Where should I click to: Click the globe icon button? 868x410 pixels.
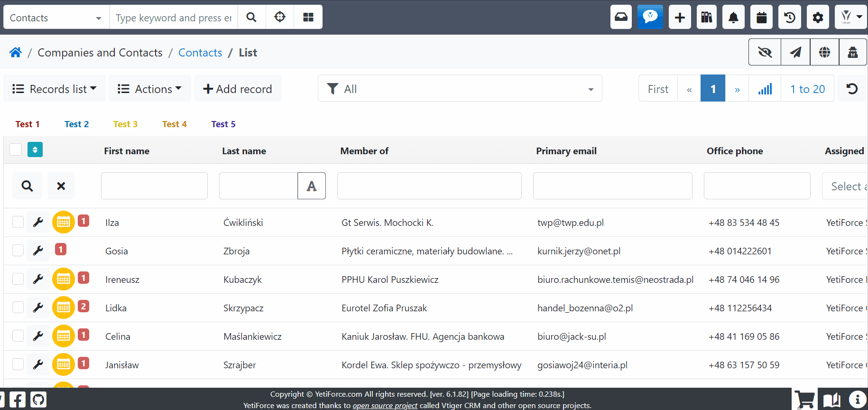tap(824, 52)
